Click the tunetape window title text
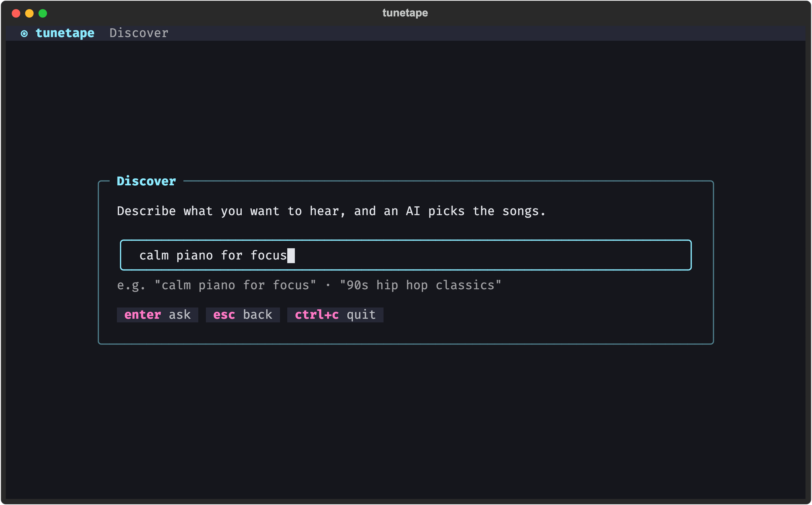 [405, 13]
